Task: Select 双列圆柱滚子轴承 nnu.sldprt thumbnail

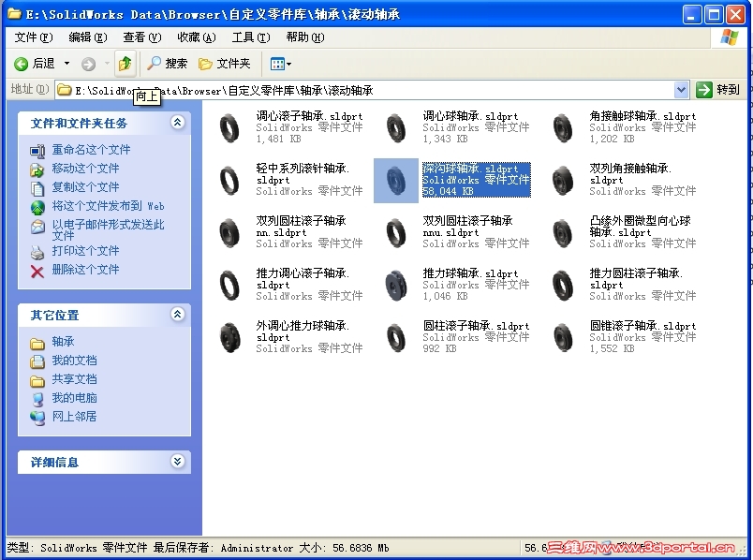Action: (x=396, y=233)
